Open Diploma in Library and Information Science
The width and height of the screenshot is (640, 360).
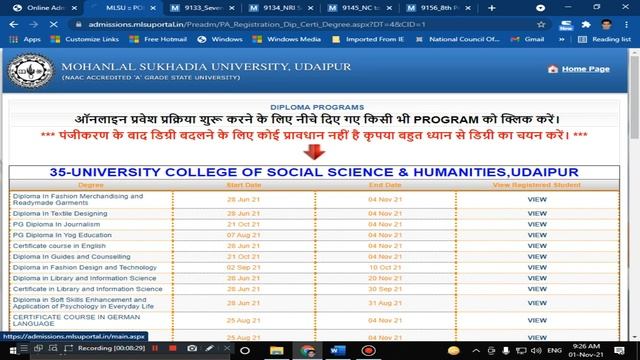click(84, 278)
